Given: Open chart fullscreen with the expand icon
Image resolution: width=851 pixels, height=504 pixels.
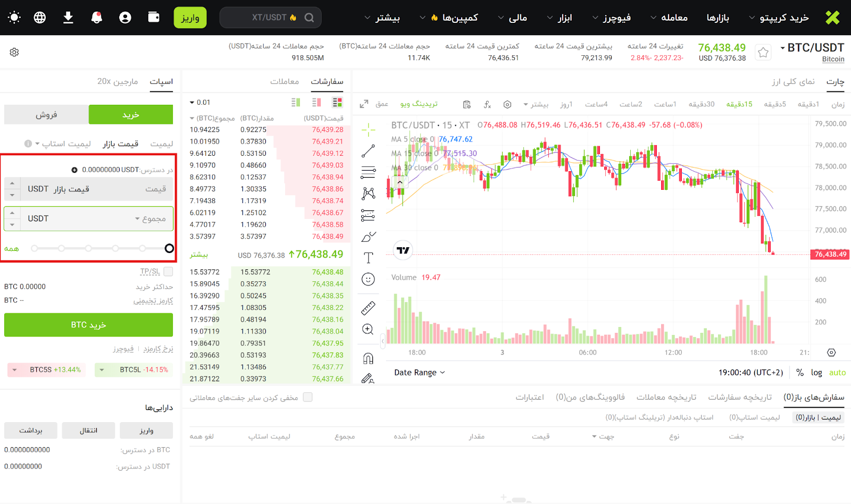Looking at the screenshot, I should coord(364,104).
